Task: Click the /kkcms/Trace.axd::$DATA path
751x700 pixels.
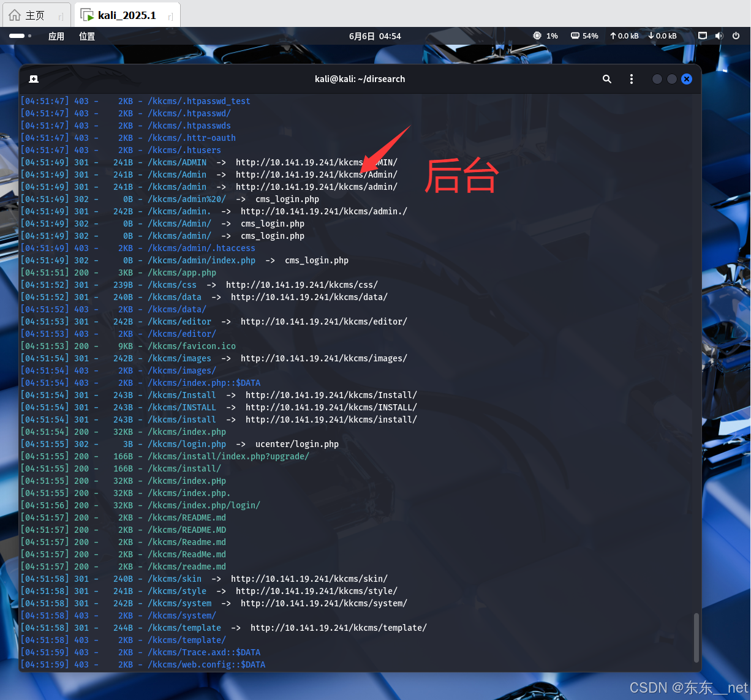Action: point(204,652)
